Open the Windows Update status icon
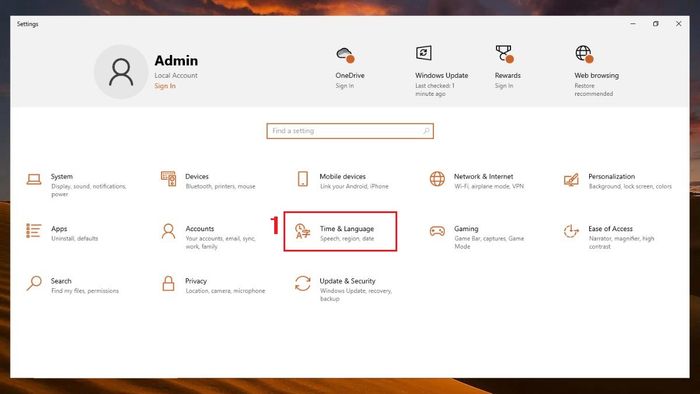The width and height of the screenshot is (700, 394). [424, 53]
